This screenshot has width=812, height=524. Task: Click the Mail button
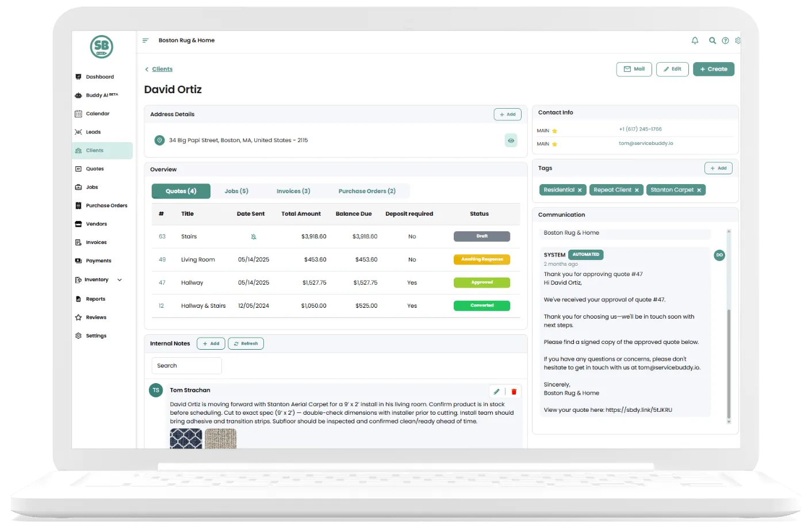634,68
